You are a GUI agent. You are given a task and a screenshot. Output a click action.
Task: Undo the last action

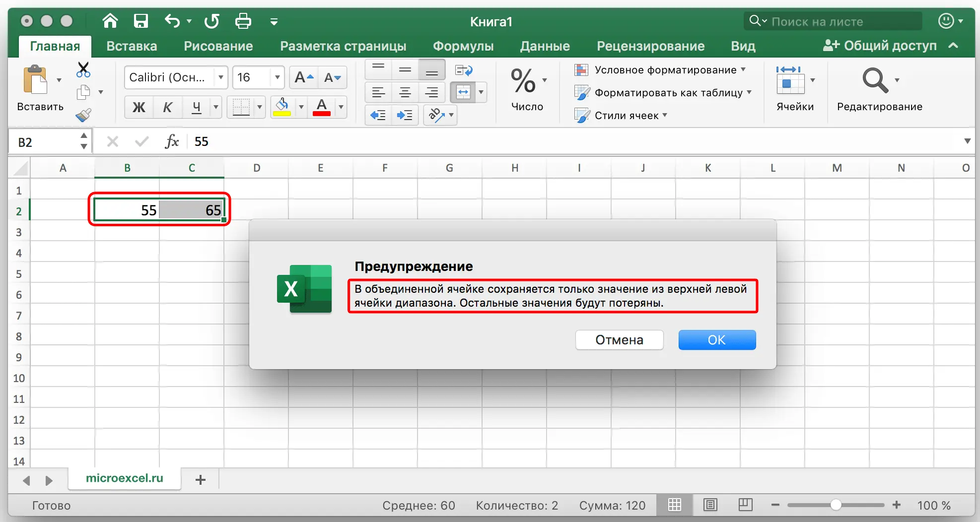click(172, 21)
